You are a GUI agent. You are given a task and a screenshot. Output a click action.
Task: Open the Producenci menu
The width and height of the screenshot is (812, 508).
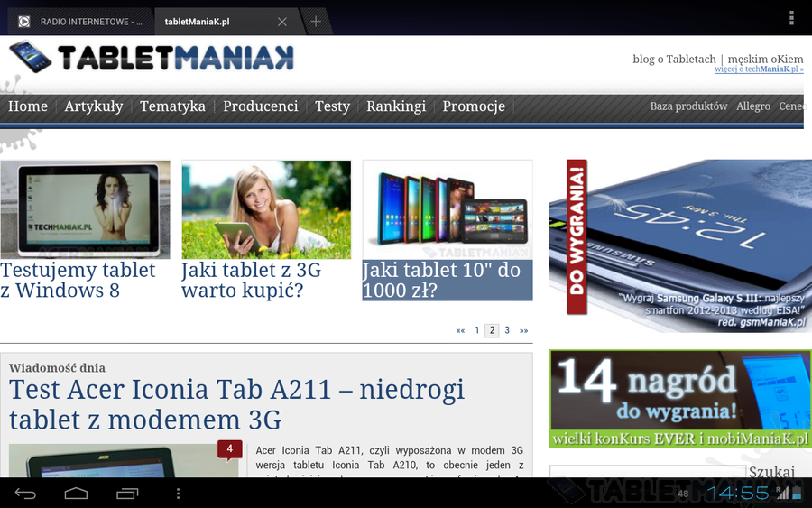[x=261, y=106]
